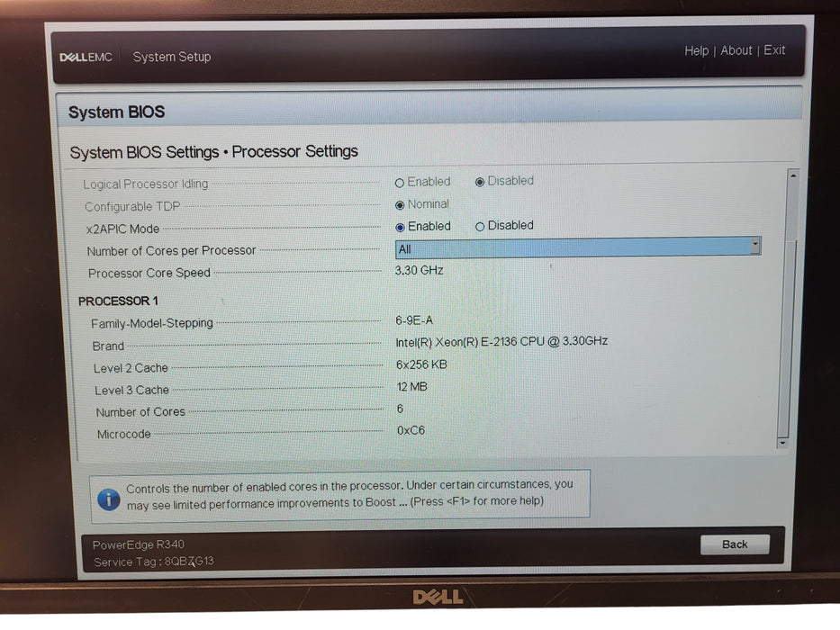Click the 'Configurable TDP' label

click(x=132, y=206)
